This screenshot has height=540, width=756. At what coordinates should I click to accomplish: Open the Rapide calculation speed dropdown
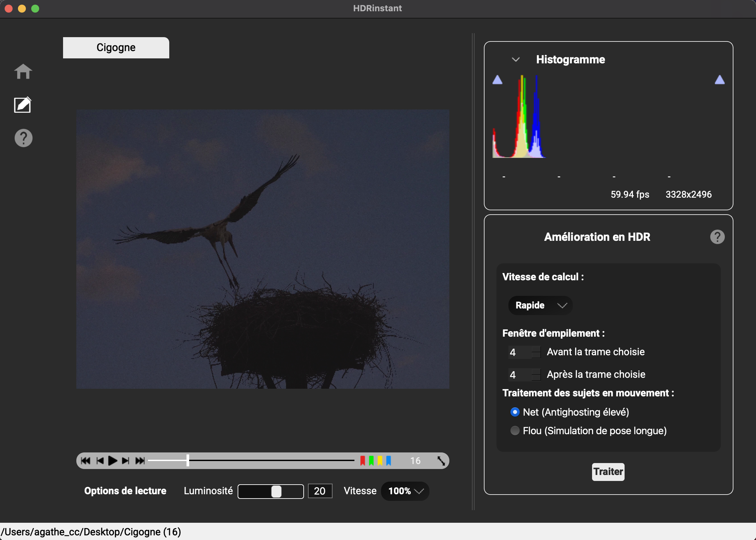[540, 305]
